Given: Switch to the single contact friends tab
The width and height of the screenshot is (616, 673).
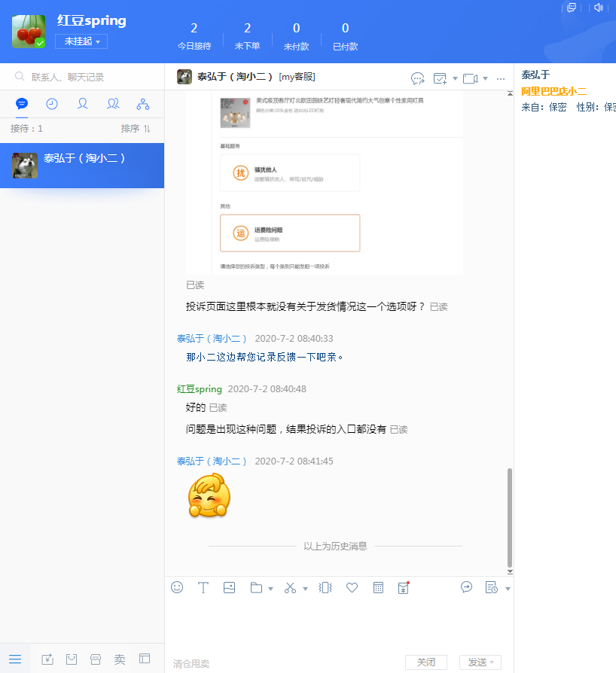Looking at the screenshot, I should click(82, 104).
